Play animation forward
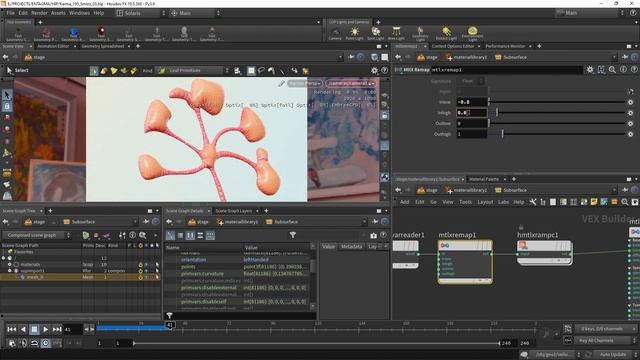The height and width of the screenshot is (360, 640). click(x=45, y=329)
